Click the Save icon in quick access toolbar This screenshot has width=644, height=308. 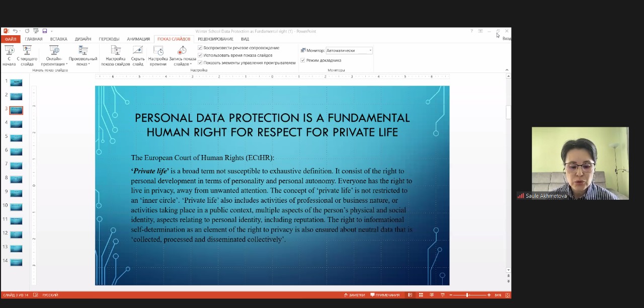point(44,31)
